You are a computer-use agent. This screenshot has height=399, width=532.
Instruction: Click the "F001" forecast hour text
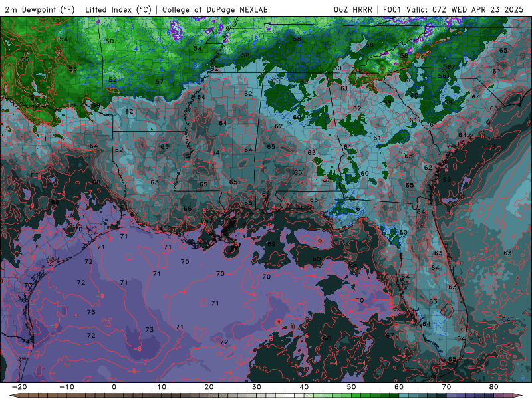pyautogui.click(x=393, y=9)
